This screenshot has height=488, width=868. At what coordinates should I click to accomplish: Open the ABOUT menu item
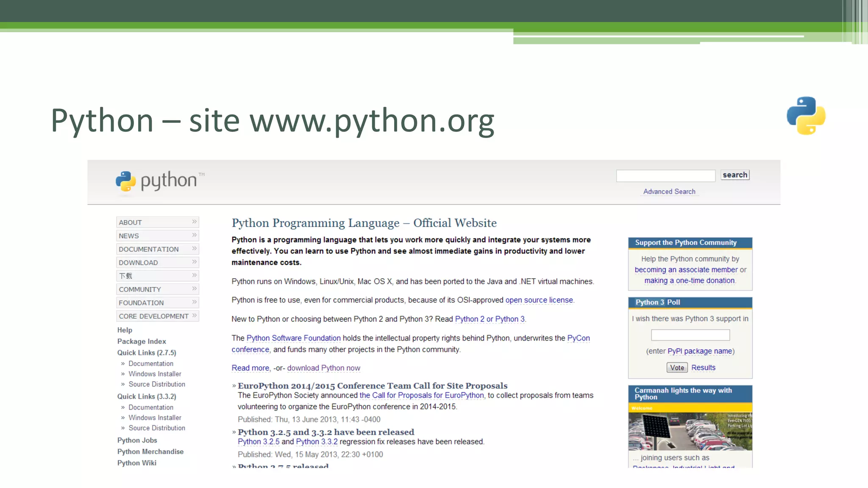(158, 222)
